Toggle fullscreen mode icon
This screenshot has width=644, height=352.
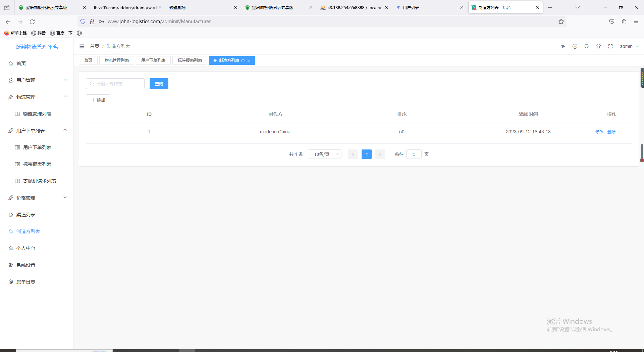click(x=610, y=46)
